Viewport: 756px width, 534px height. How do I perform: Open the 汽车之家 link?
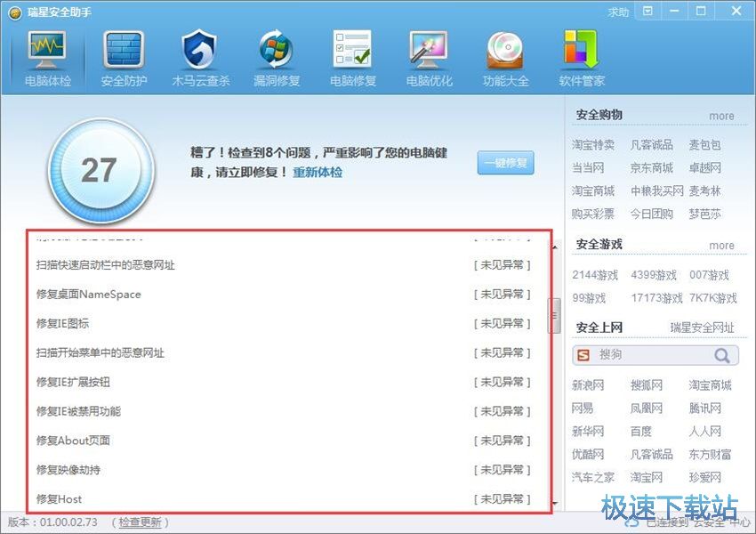click(x=593, y=477)
